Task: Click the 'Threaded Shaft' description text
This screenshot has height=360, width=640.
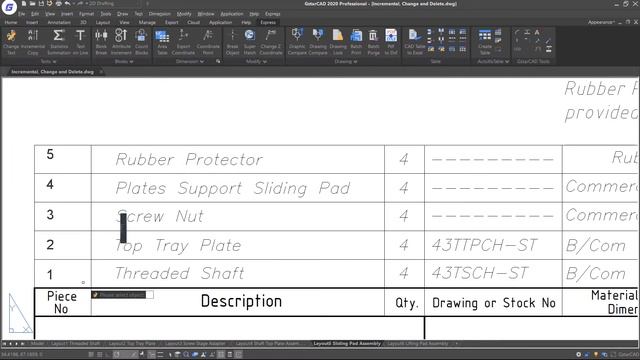Action: (x=180, y=273)
